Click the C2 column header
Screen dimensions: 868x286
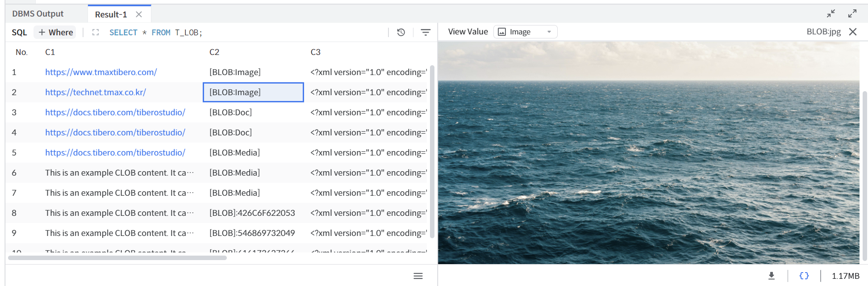(214, 52)
